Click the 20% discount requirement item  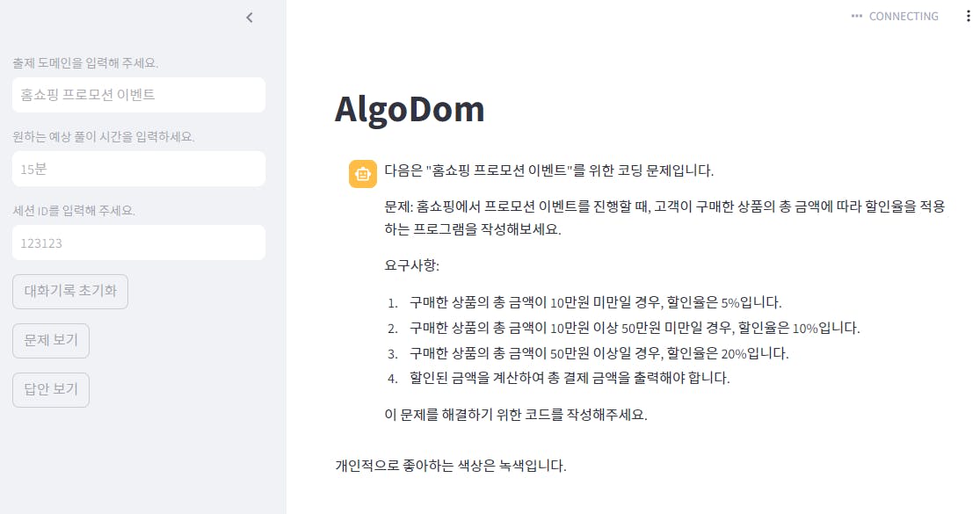(x=599, y=353)
